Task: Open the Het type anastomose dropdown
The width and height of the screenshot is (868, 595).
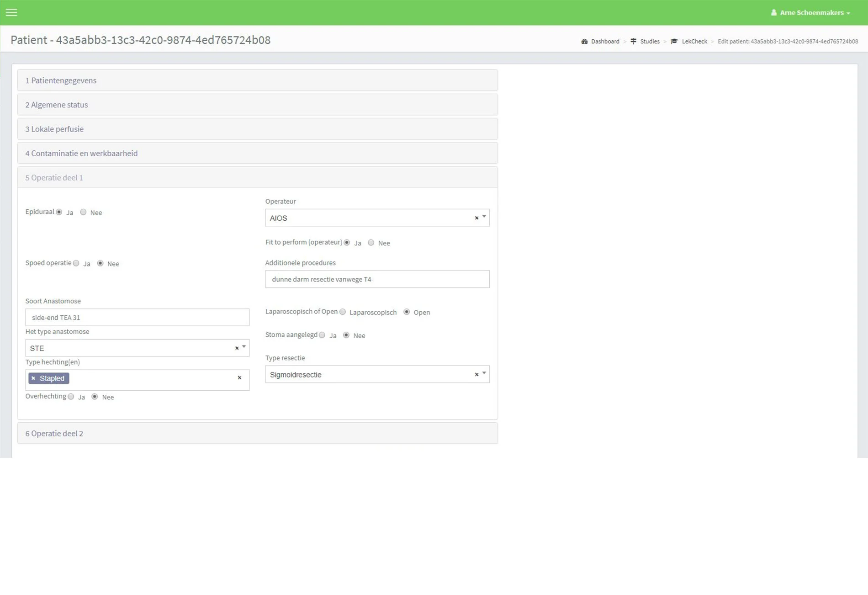Action: pos(244,347)
